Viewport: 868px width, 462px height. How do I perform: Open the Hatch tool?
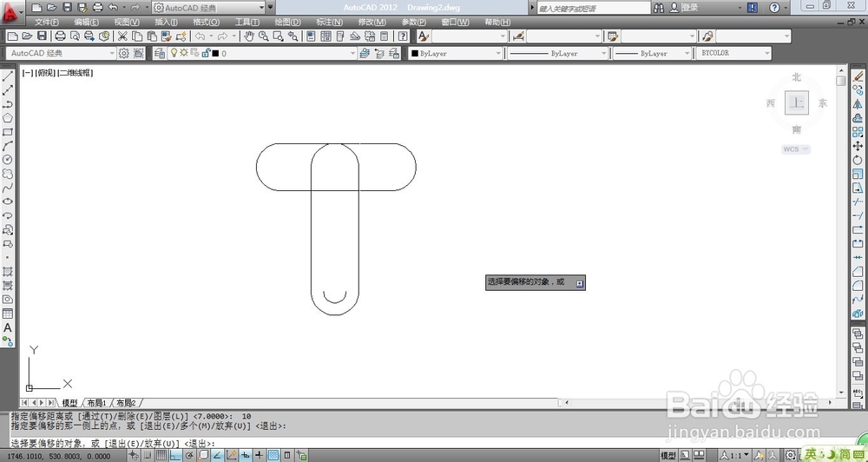click(x=8, y=272)
